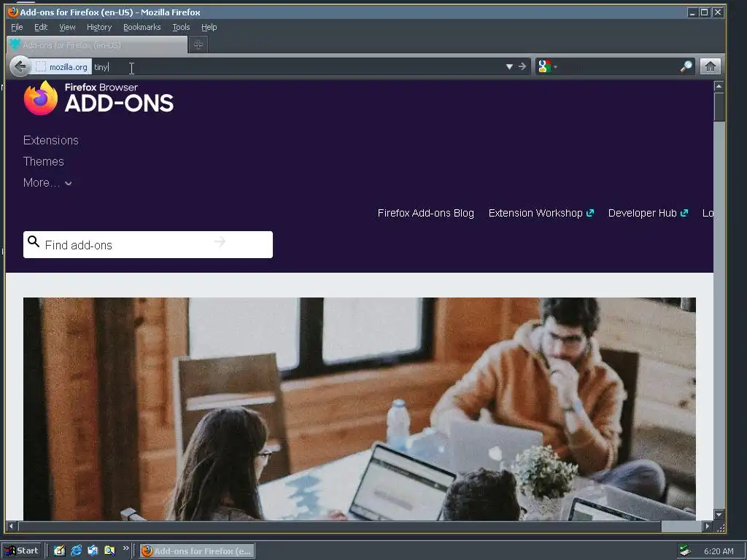Click the horizontal scrollbar right arrow
Image resolution: width=747 pixels, height=560 pixels.
[x=708, y=526]
